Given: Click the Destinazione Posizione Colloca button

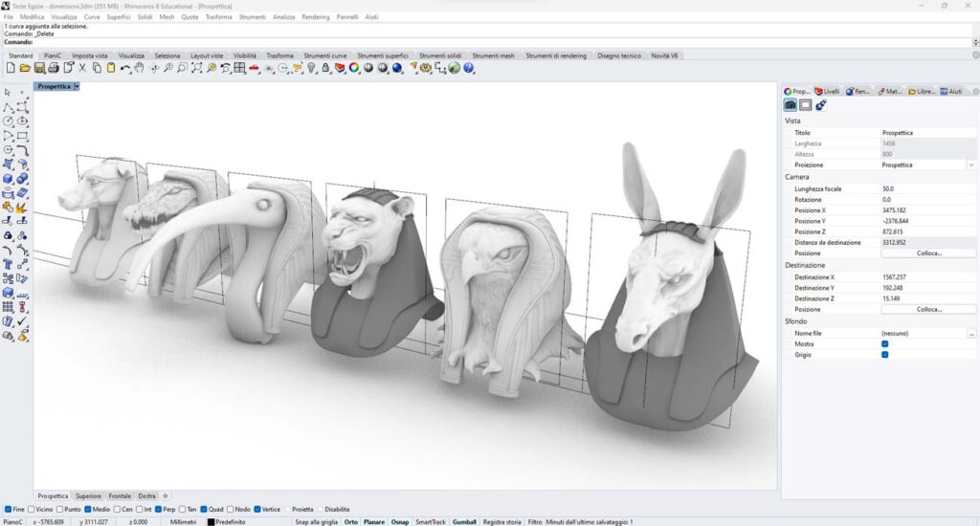Looking at the screenshot, I should [928, 309].
